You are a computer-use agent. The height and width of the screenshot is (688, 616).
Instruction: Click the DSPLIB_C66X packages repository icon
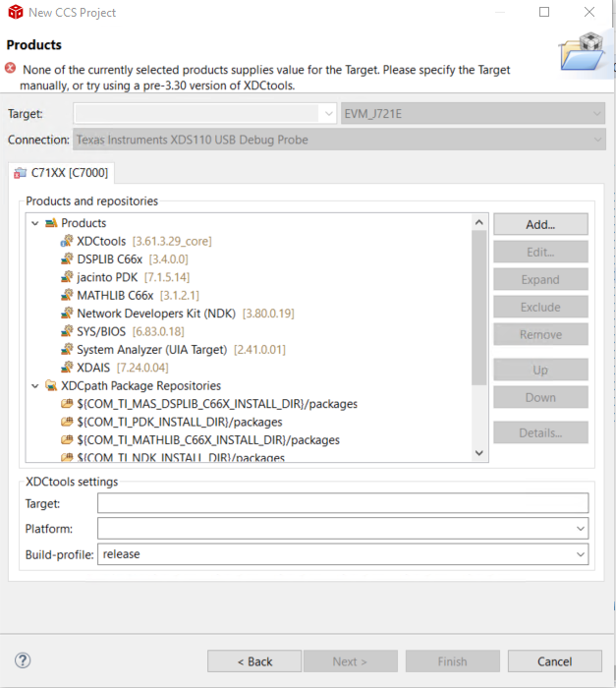tap(67, 403)
